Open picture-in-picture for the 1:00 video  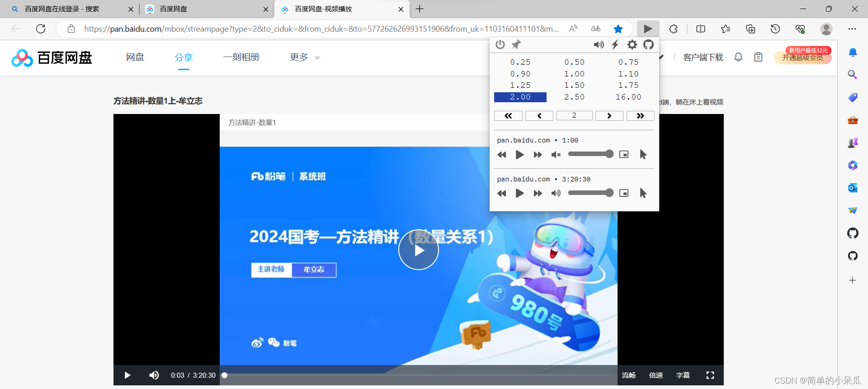pos(624,154)
